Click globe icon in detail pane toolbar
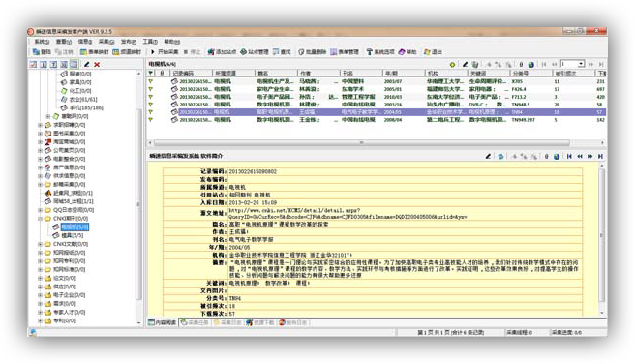 coord(557,156)
